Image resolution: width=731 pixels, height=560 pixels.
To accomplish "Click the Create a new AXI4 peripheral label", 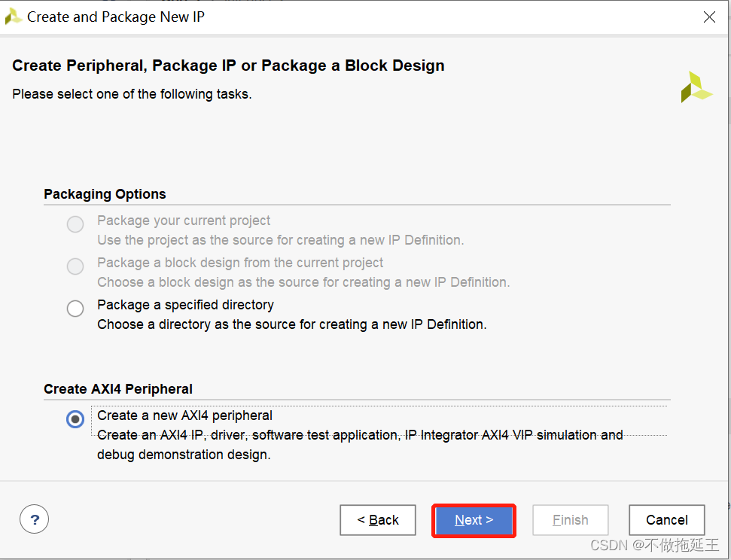I will (x=184, y=415).
